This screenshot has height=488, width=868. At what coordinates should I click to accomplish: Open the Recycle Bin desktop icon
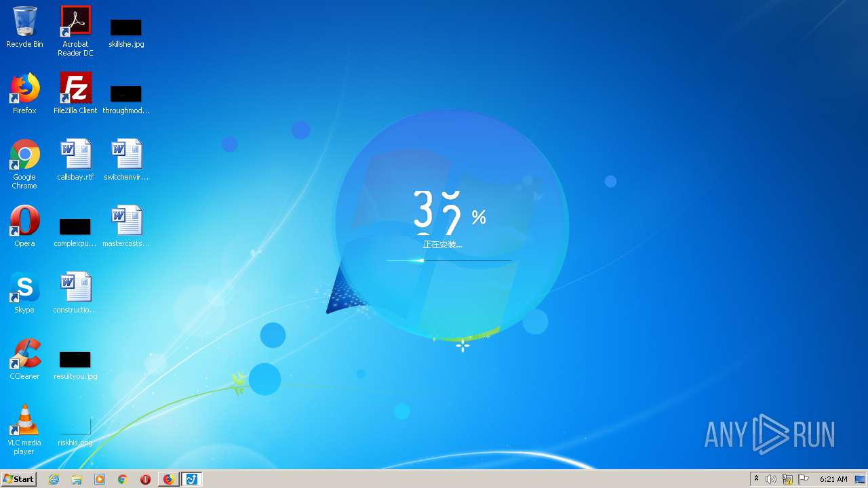[24, 27]
